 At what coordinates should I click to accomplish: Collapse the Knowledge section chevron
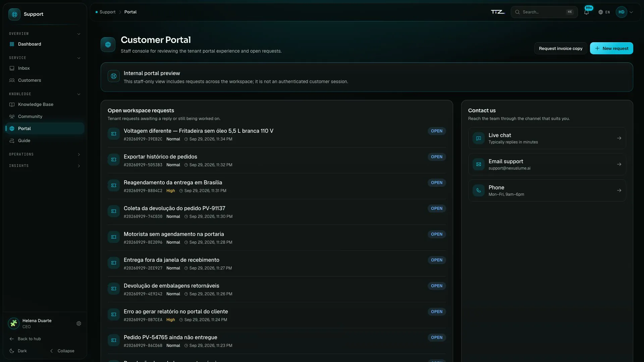point(79,94)
